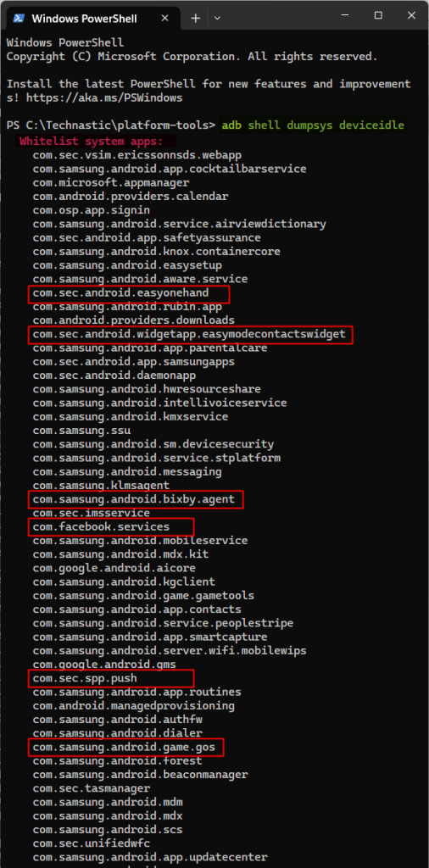The image size is (429, 868).
Task: Close the Windows PowerShell tab
Action: [x=165, y=18]
